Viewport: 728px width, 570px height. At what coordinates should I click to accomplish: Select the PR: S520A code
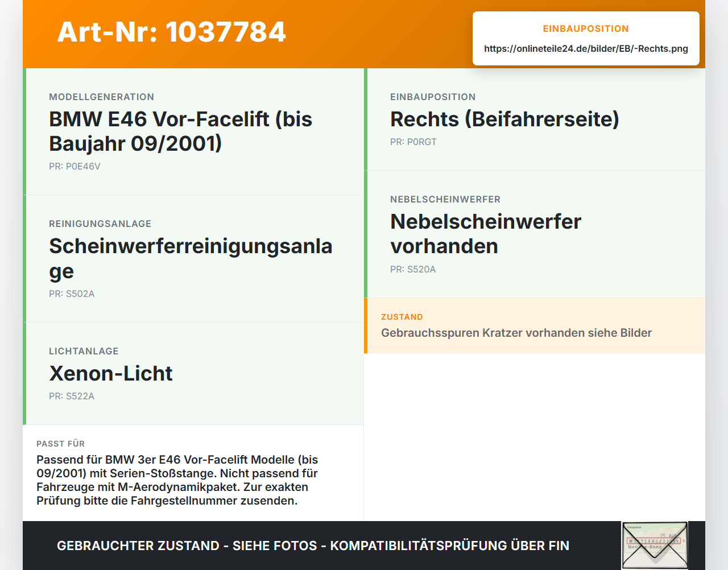413,269
